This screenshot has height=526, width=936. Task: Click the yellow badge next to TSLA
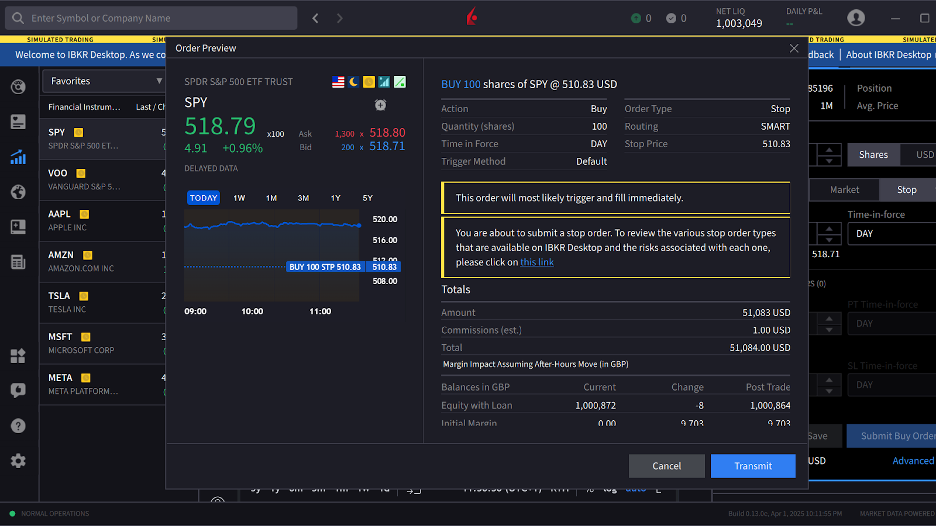[84, 296]
